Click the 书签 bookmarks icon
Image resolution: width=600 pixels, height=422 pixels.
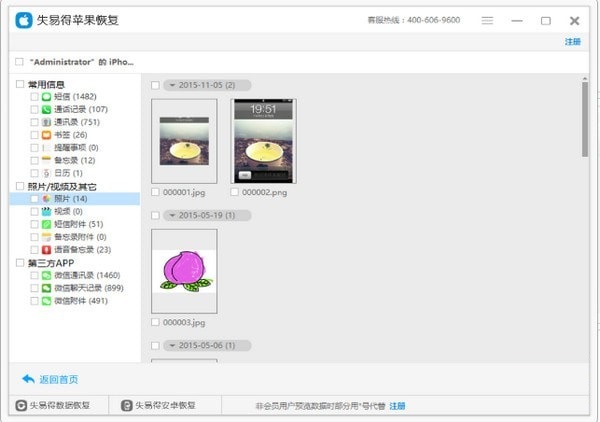coord(46,135)
